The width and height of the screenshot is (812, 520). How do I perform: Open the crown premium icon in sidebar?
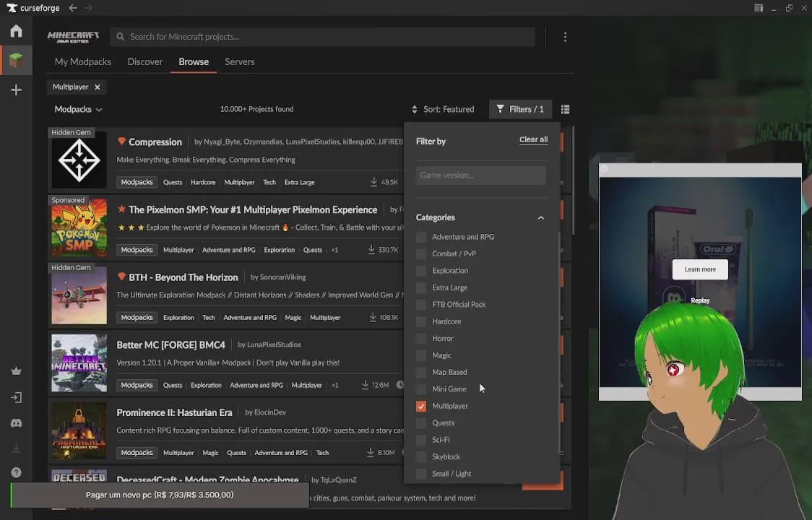16,370
